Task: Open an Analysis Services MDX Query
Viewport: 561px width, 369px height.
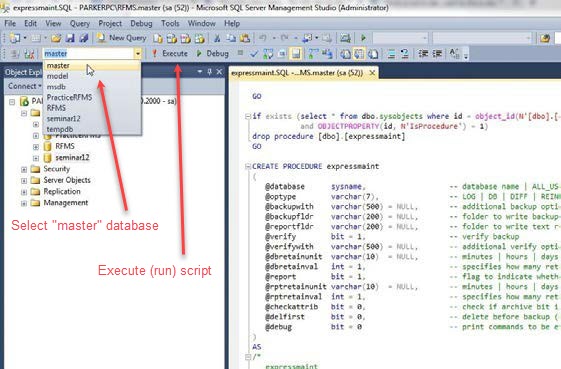Action: 172,38
